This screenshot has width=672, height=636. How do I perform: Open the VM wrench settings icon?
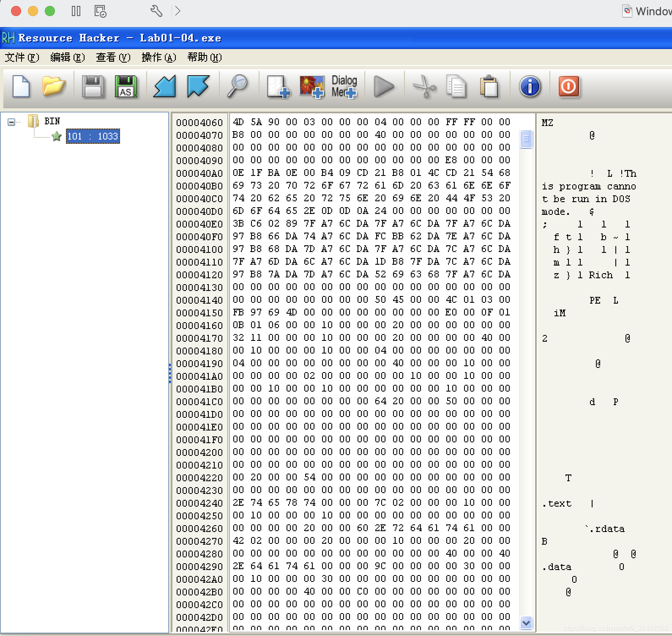[156, 11]
